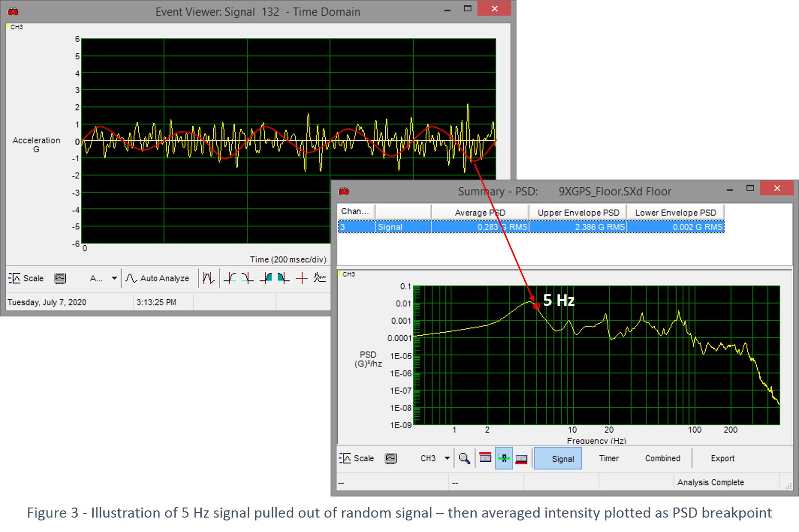Click the falling-edge cursor icon in Event Viewer
The height and width of the screenshot is (532, 799).
coord(247,278)
